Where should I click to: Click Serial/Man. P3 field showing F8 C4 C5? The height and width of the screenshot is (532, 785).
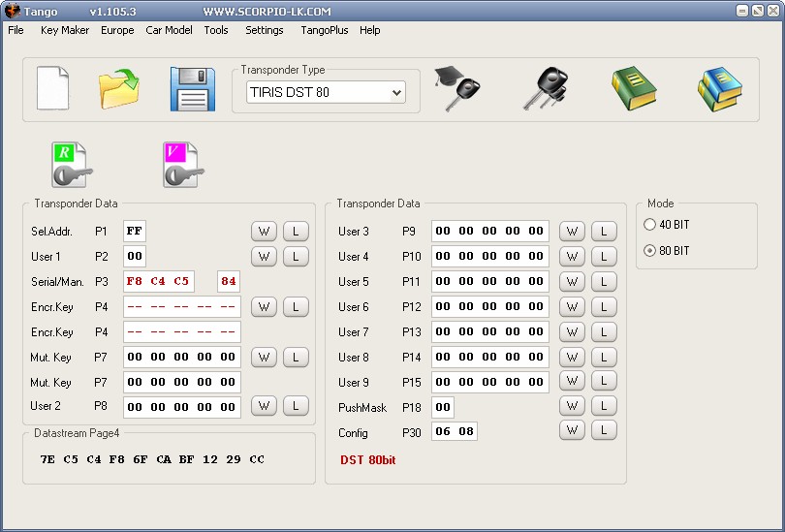159,281
